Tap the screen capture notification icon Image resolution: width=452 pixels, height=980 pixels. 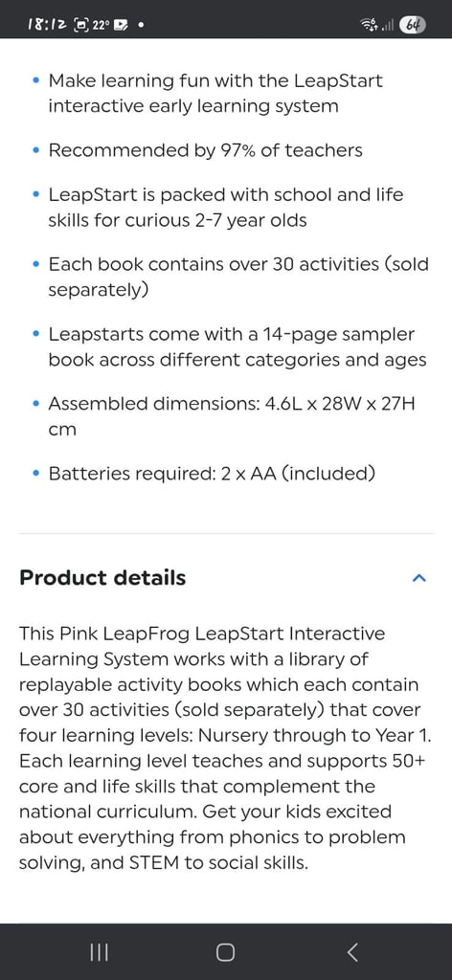coord(82,25)
